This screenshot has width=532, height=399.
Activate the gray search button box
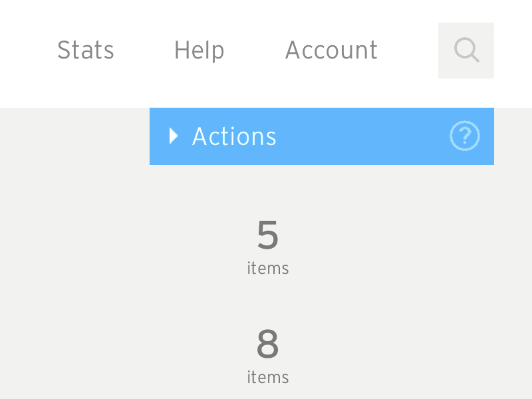(466, 51)
